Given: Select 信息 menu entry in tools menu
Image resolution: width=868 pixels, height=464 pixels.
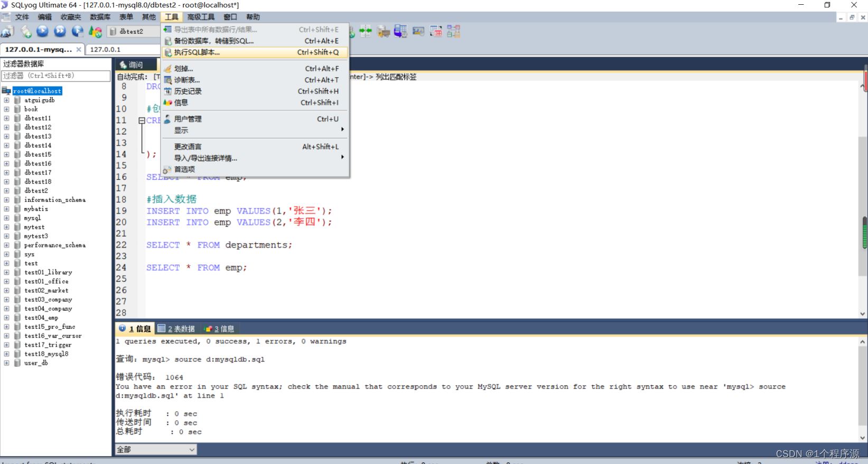Looking at the screenshot, I should (x=255, y=103).
